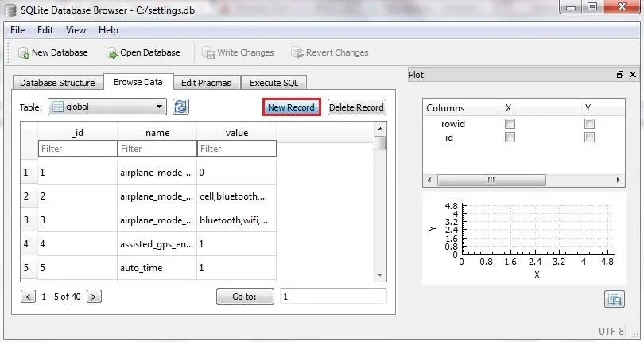Click the _id column filter field
644x342 pixels.
click(x=78, y=149)
